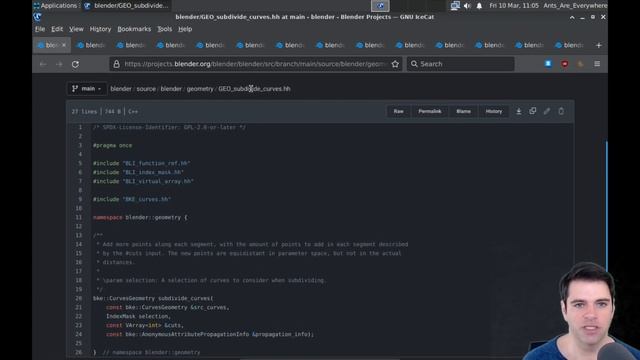The height and width of the screenshot is (360, 640).
Task: Go forward to next page
Action: [59, 64]
